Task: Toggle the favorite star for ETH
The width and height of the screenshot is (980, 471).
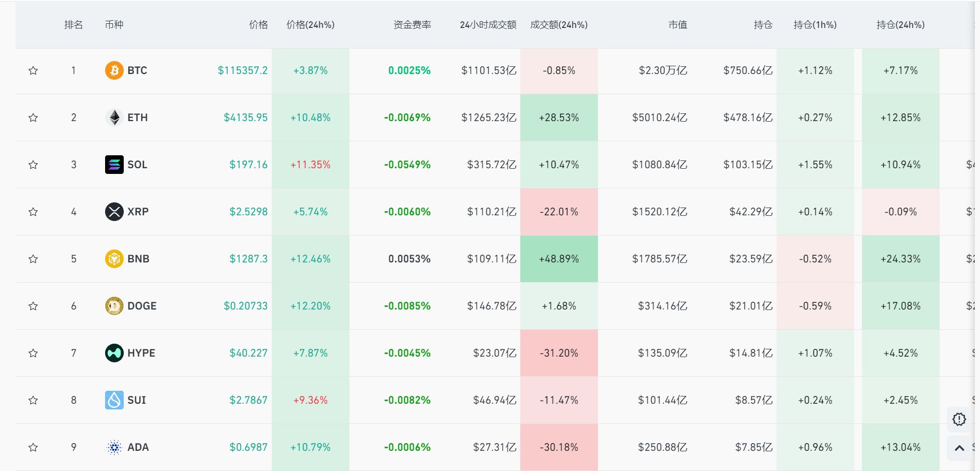Action: click(33, 117)
